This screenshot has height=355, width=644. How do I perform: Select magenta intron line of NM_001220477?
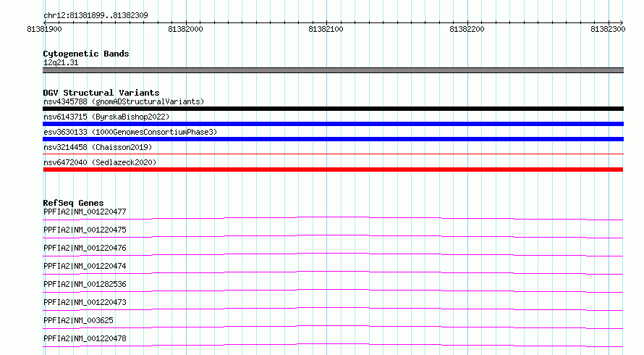pyautogui.click(x=333, y=217)
